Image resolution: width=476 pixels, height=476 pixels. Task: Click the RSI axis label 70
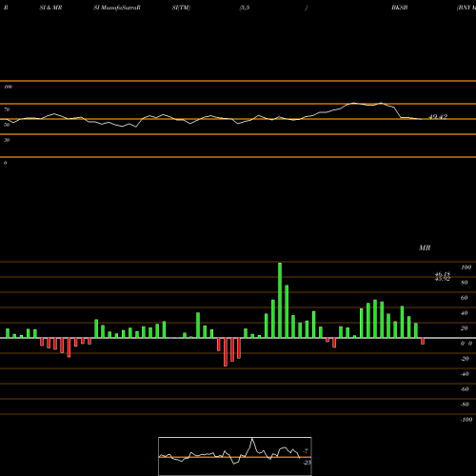tap(7, 109)
